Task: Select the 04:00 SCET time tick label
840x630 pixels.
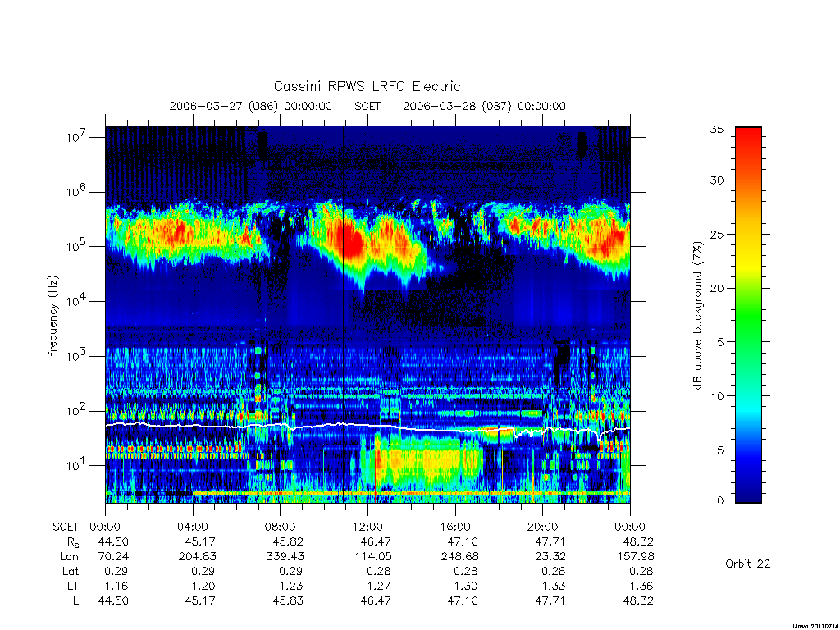Action: (192, 527)
